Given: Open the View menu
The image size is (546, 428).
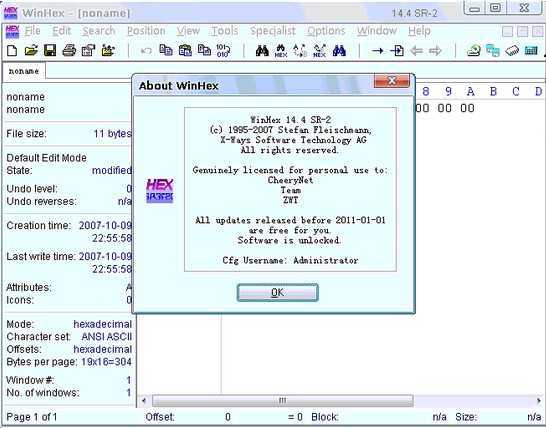Looking at the screenshot, I should click(x=188, y=31).
